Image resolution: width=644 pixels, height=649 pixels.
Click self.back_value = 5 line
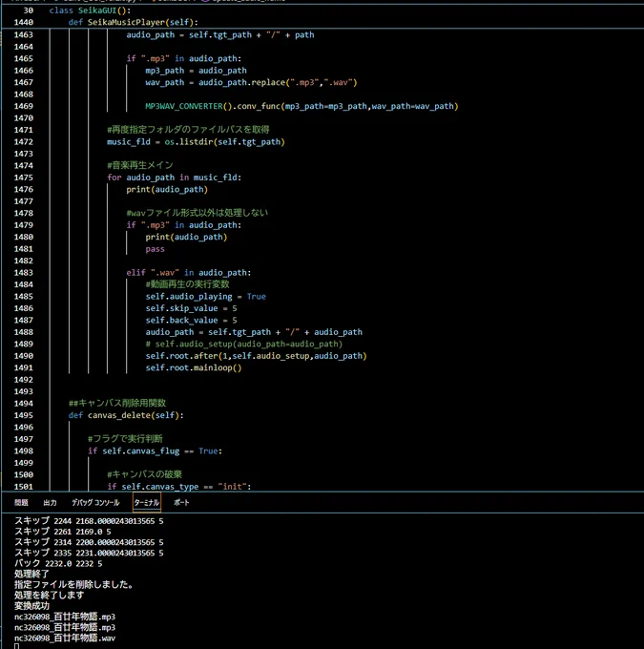[191, 321]
